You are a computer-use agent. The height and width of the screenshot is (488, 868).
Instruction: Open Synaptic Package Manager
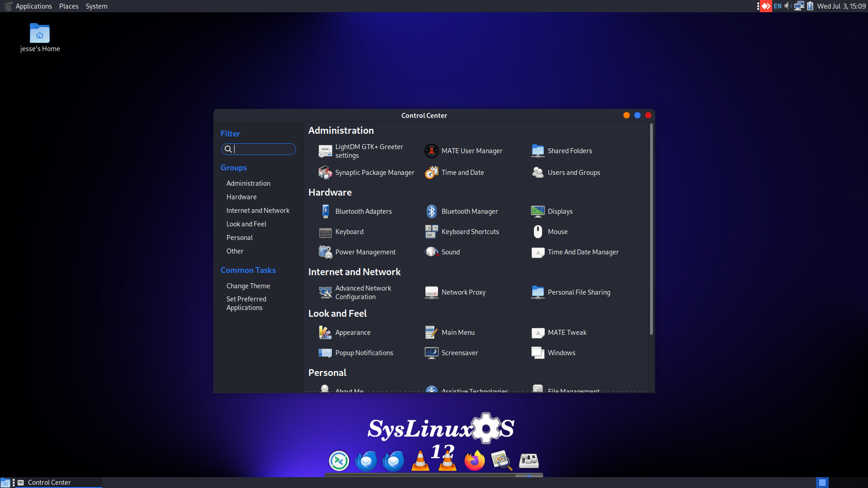click(366, 173)
